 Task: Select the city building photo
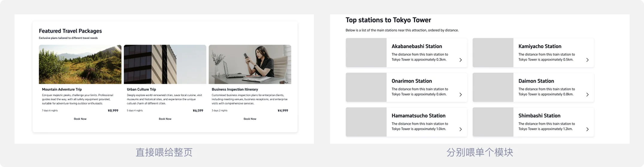coord(165,64)
